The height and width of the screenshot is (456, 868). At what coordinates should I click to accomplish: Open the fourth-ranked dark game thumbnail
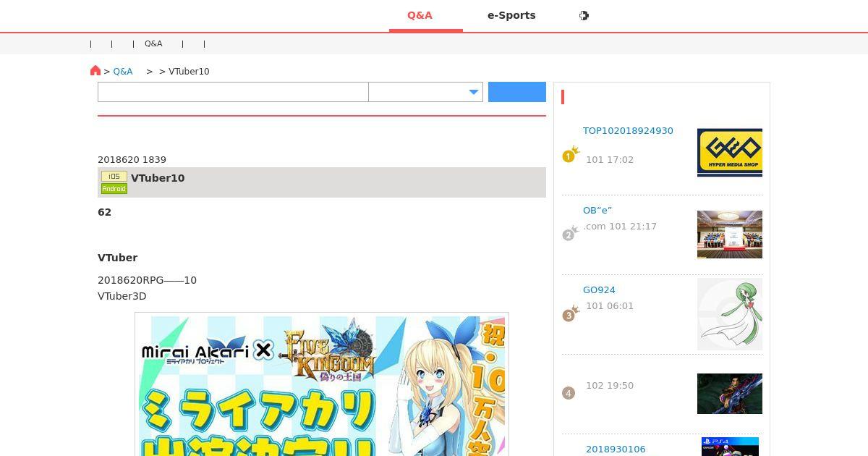[x=730, y=394]
